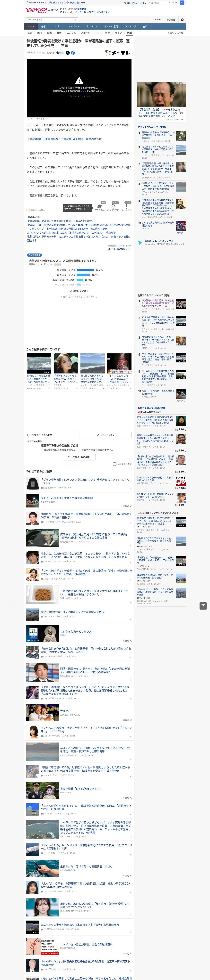Viewport: 210px width, 980px height.
Task: Open the 1654 comments count icon
Action: [x=52, y=53]
